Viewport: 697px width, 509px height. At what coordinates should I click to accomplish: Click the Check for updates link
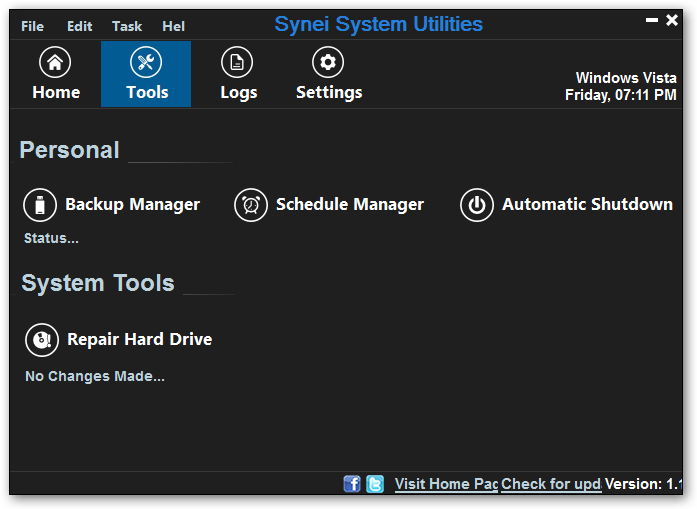click(551, 484)
